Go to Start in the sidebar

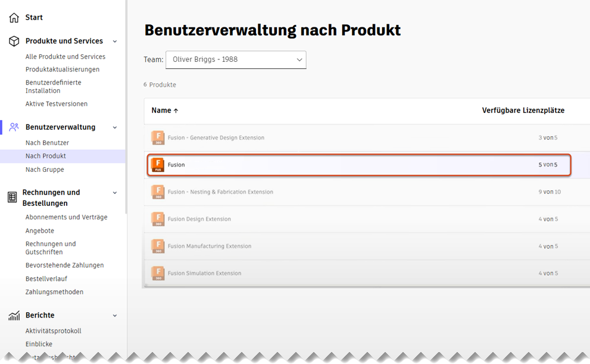pos(34,17)
